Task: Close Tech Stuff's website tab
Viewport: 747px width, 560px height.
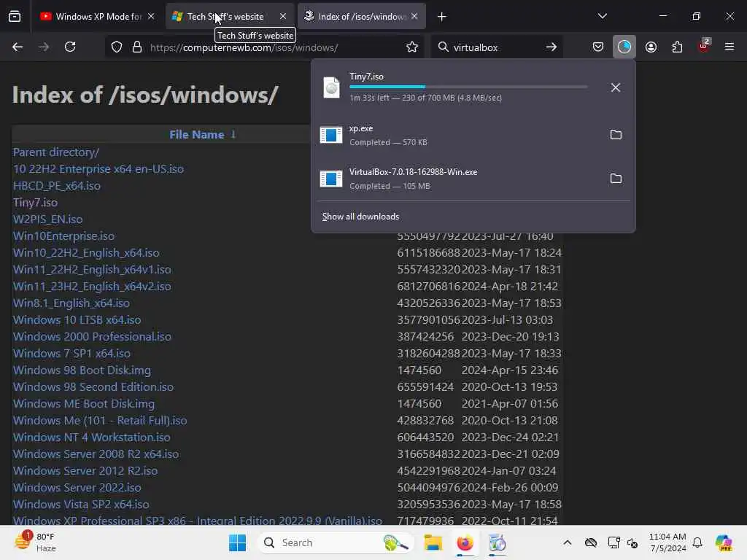Action: (x=283, y=16)
